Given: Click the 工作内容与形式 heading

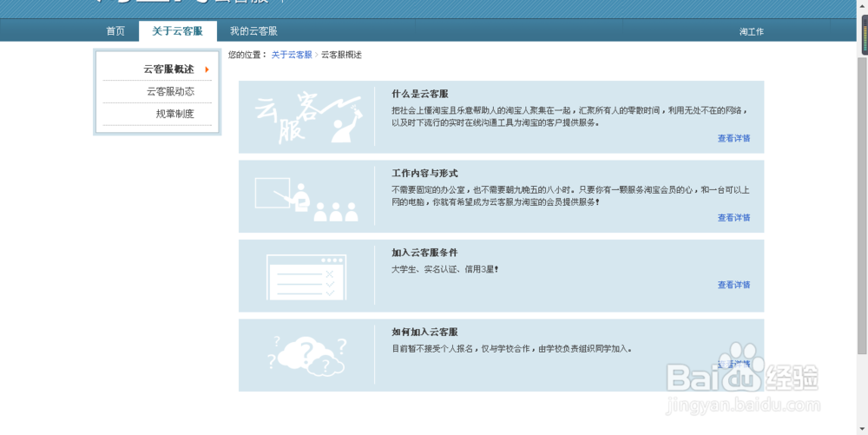Looking at the screenshot, I should click(424, 174).
